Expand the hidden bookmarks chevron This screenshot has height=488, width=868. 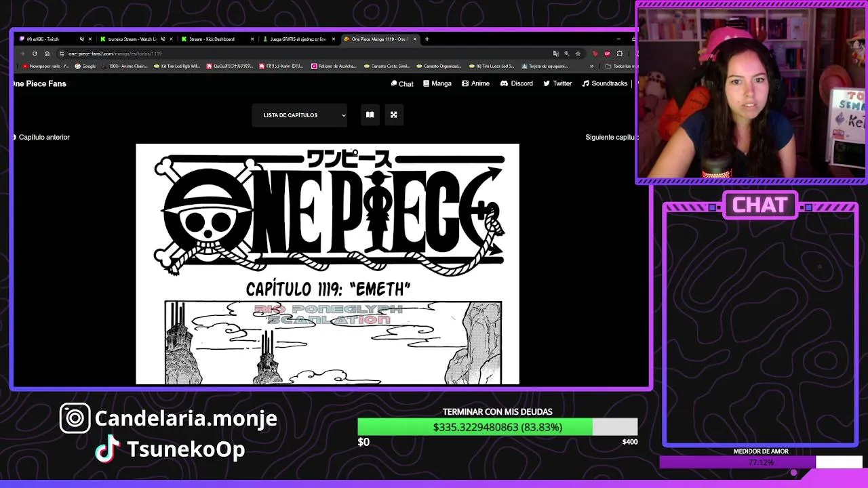[592, 66]
